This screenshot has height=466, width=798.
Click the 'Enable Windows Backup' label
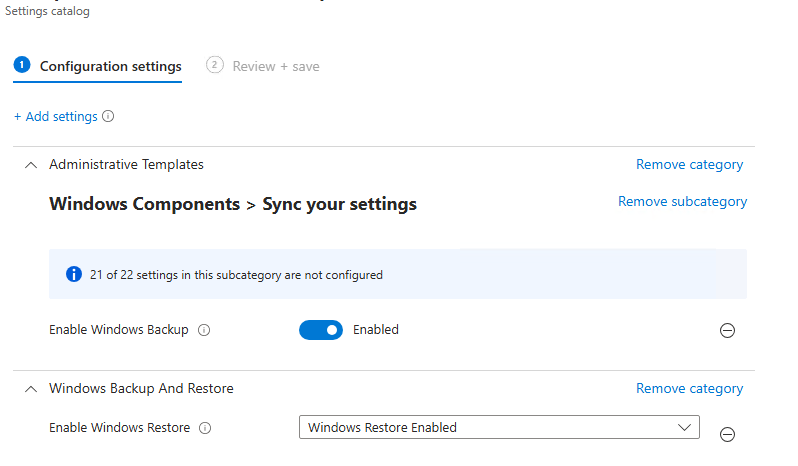click(x=119, y=330)
